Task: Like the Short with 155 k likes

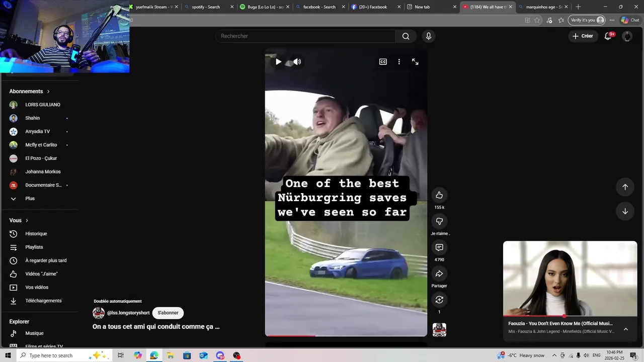Action: pos(439,195)
